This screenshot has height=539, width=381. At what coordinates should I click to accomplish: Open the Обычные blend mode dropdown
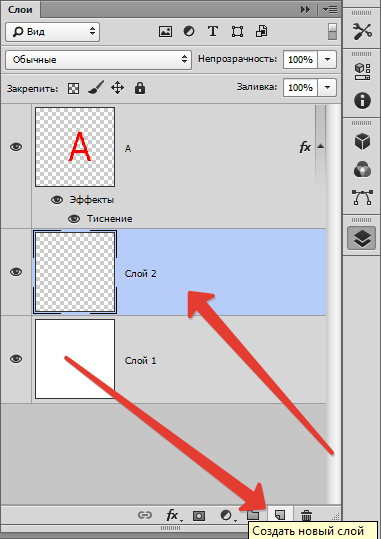(x=98, y=59)
